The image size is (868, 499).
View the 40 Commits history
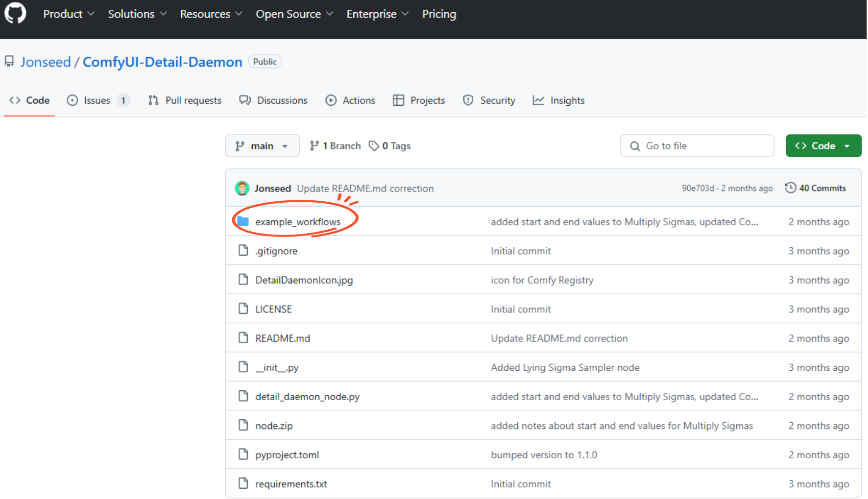point(816,188)
